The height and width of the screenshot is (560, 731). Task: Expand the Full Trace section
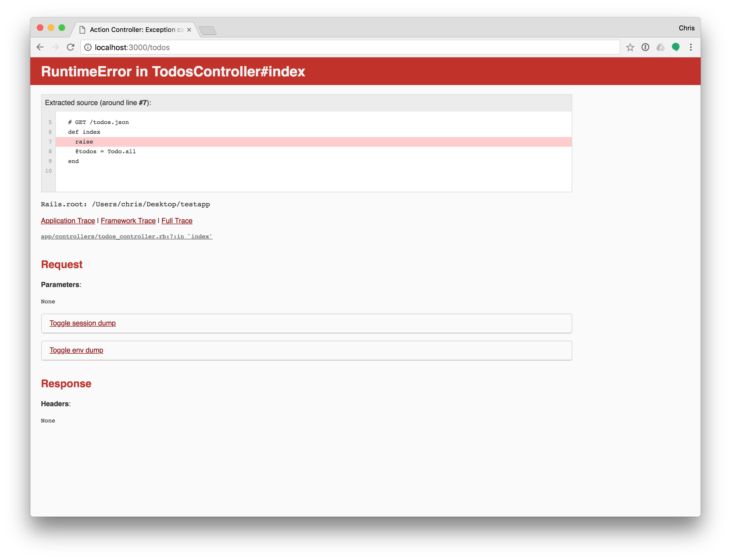[x=176, y=220]
